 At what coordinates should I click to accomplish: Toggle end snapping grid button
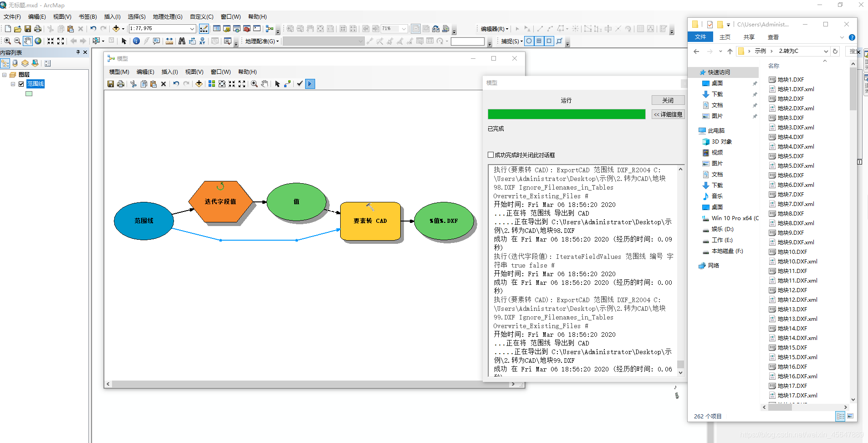539,41
